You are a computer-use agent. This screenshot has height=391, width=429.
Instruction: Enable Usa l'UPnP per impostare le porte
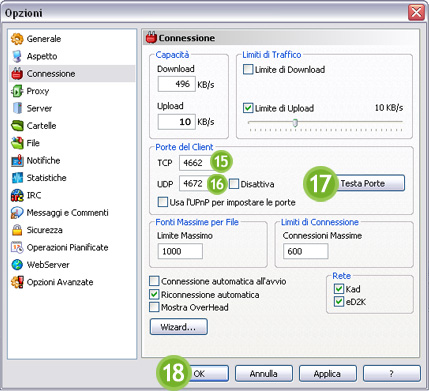(163, 202)
